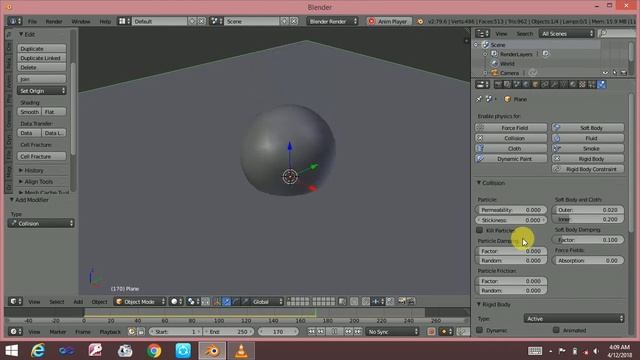Open the No Sync playback dropdown
This screenshot has height=360, width=640.
point(392,331)
